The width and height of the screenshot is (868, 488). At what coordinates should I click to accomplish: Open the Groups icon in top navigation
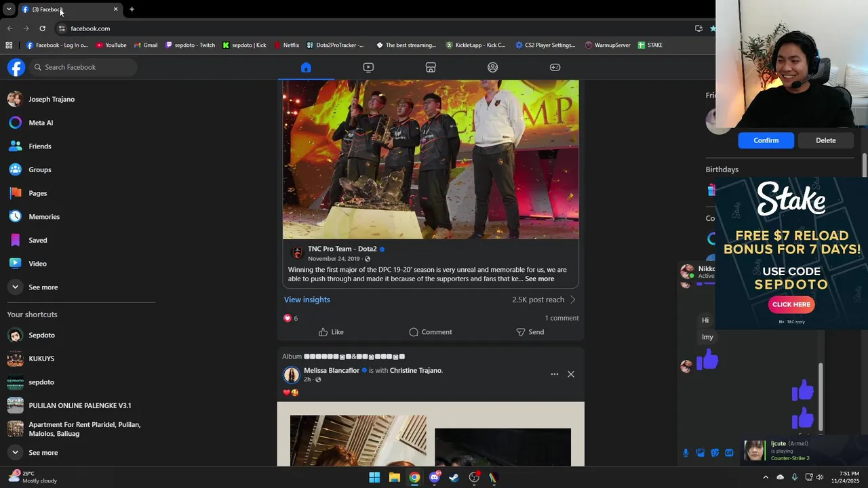coord(493,67)
